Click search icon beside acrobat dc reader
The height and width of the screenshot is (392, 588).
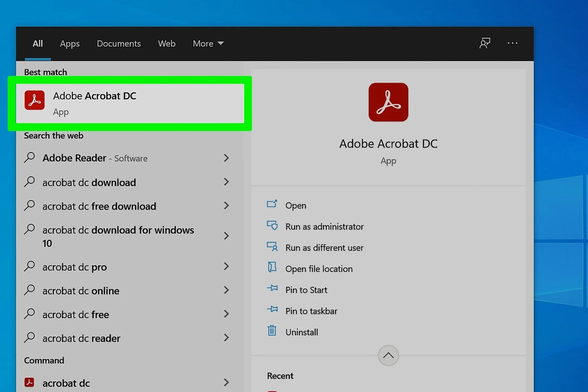pyautogui.click(x=29, y=337)
